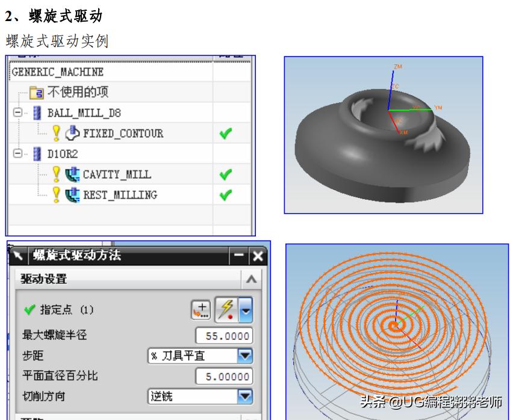Screen dimensions: 513x420
Task: Click the green checkmark for FIXED_CONTOUR
Action: (x=226, y=133)
